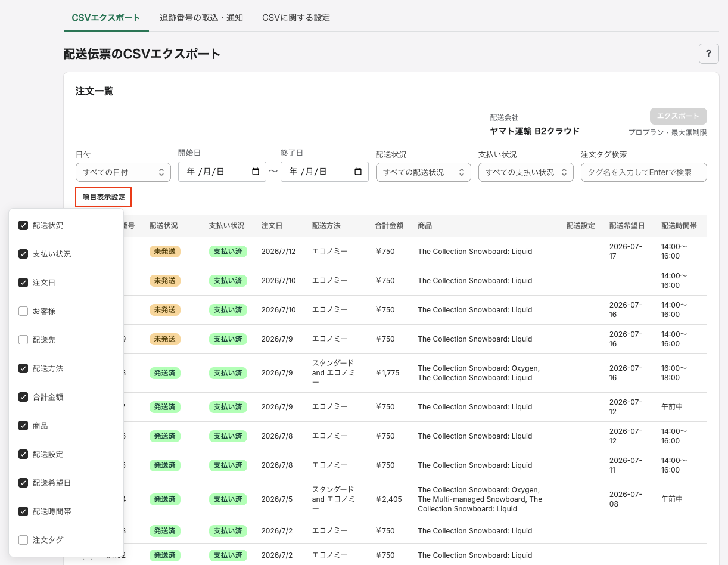Click the 16:00〜18:00 delivery time cell
Screen dimensions: 728x565
pos(674,373)
